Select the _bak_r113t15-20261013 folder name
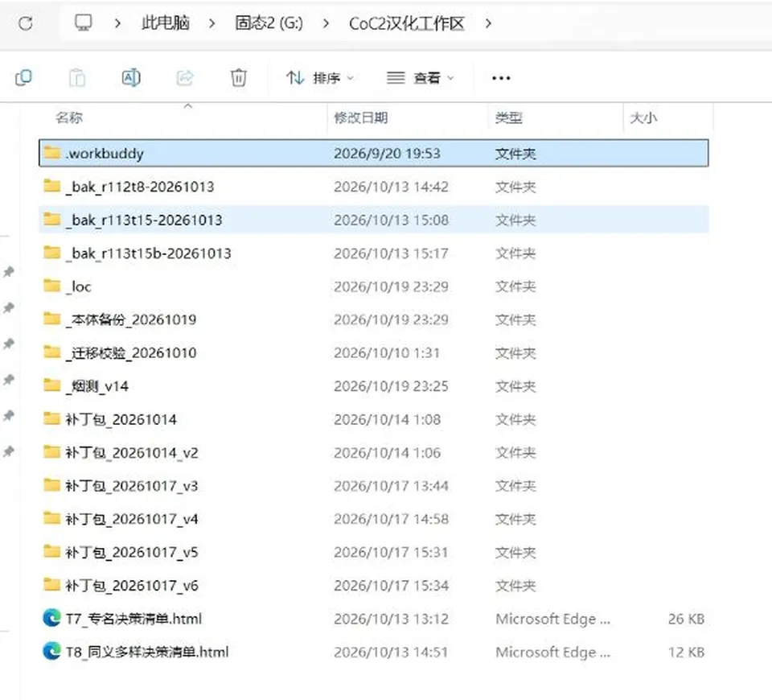Screen dimensions: 772x700 [144, 220]
